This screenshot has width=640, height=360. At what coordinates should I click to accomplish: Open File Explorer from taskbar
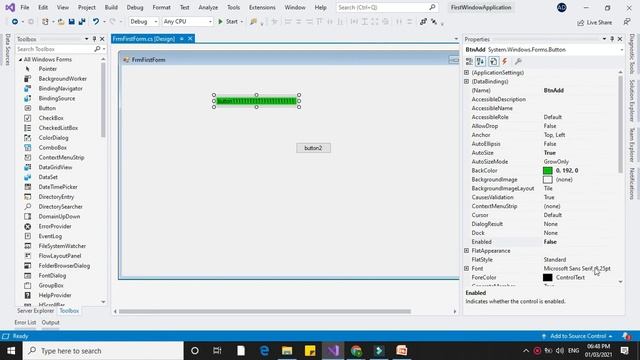(287, 351)
